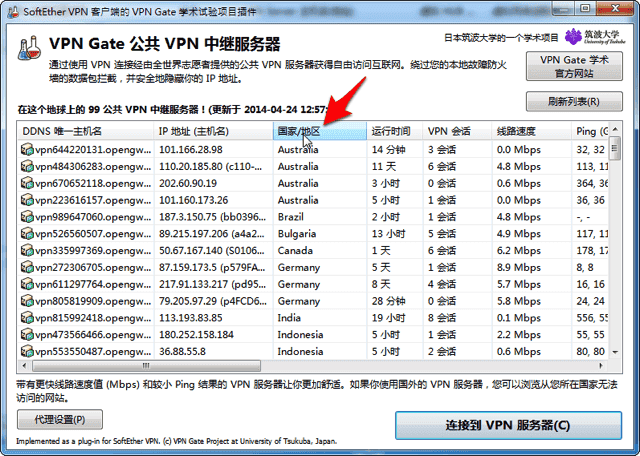Click server icon for vpn989647060 row
This screenshot has height=456, width=640.
(x=27, y=217)
